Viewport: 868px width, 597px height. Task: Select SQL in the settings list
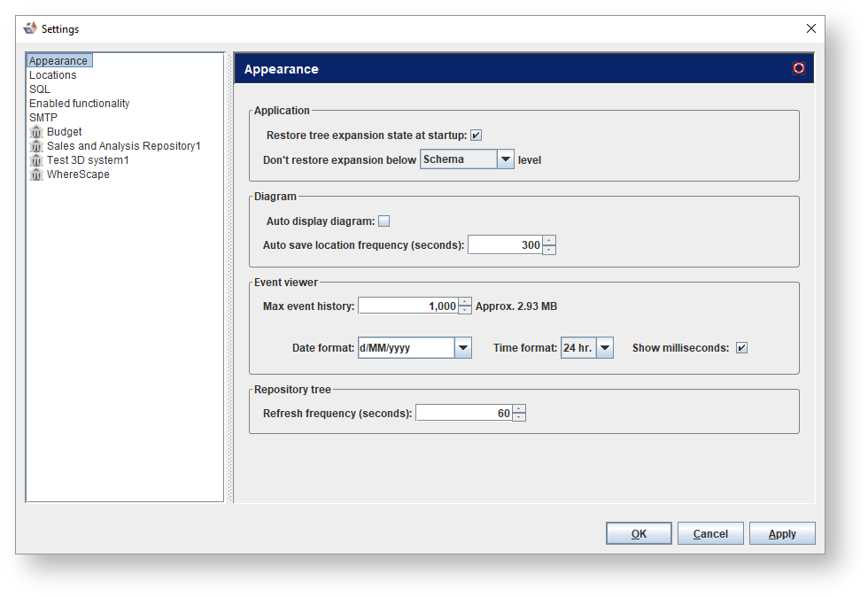pos(40,89)
